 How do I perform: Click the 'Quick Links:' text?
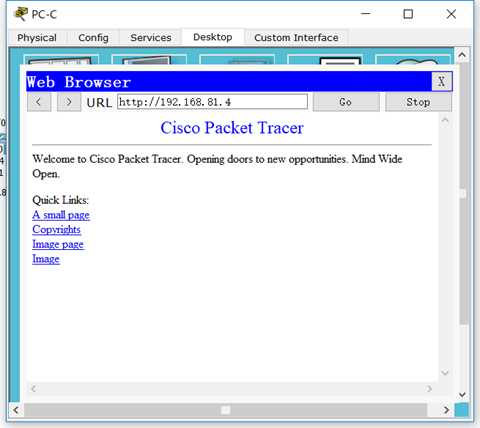pyautogui.click(x=60, y=200)
